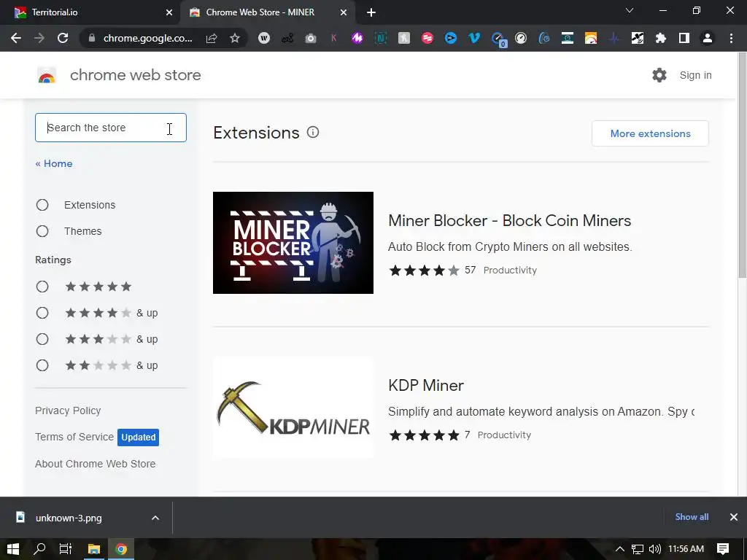Open the orange meter extension icon

[x=591, y=38]
